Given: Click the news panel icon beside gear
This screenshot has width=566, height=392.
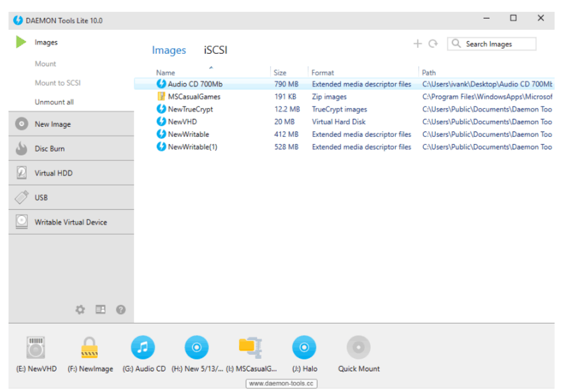Looking at the screenshot, I should (100, 310).
